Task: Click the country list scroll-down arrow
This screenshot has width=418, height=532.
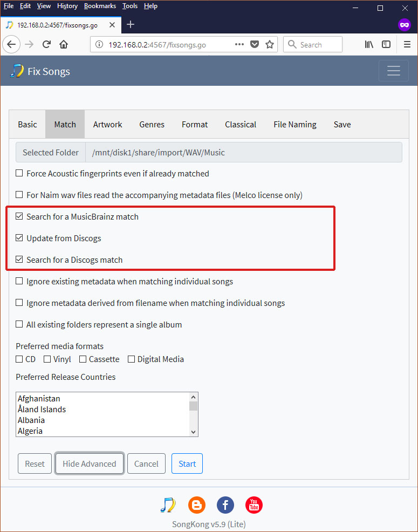Action: (194, 432)
